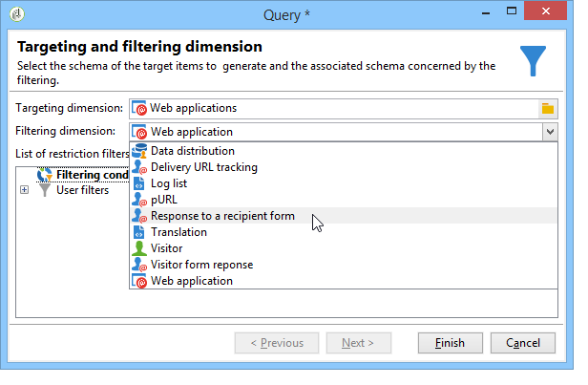Select pURL in the dropdown list
The image size is (588, 385).
point(163,200)
